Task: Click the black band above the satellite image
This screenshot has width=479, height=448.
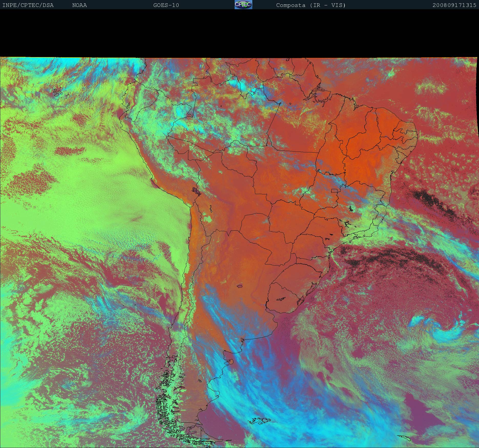Action: click(x=239, y=33)
